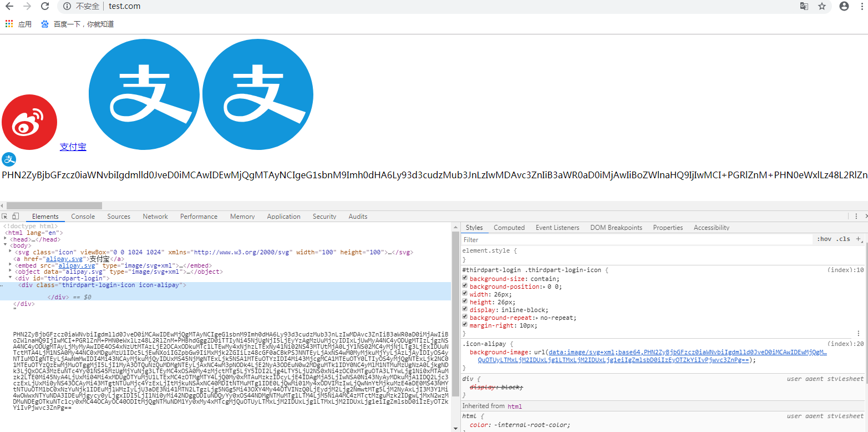Click the first large Alipay logo
The height and width of the screenshot is (432, 868).
tap(144, 94)
